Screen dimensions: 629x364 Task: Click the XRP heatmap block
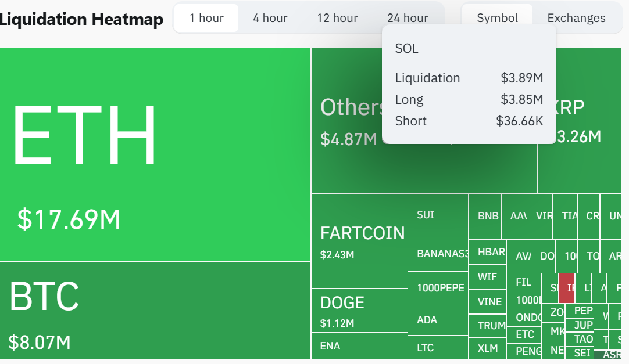[x=580, y=120]
